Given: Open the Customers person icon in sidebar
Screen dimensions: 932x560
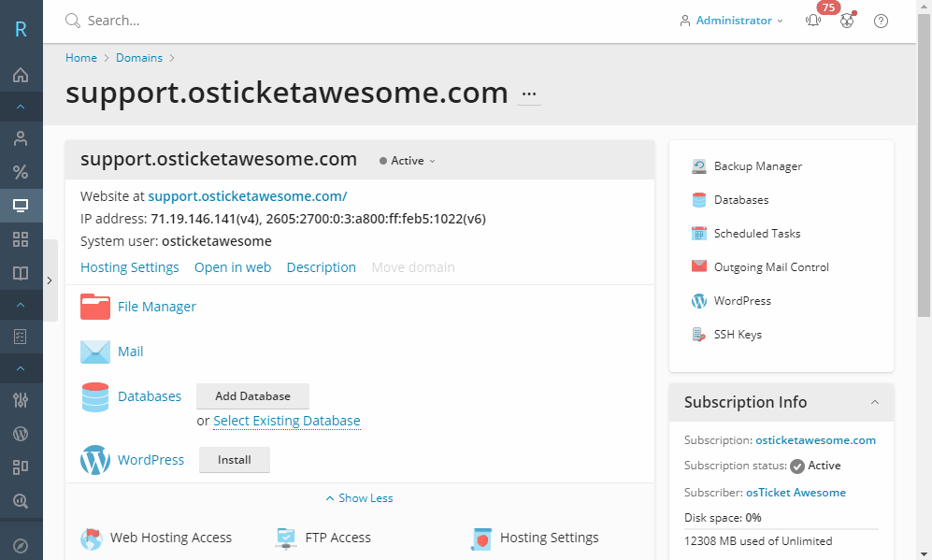Looking at the screenshot, I should click(x=21, y=138).
